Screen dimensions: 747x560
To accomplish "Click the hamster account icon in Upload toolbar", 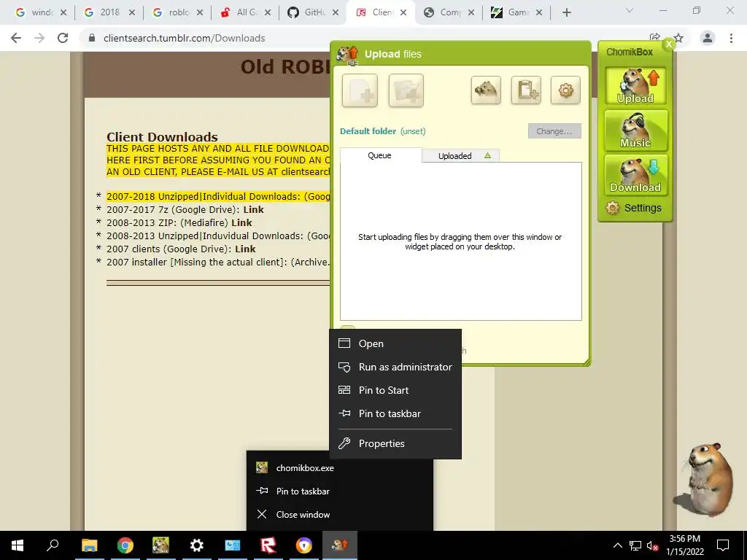I will (486, 90).
